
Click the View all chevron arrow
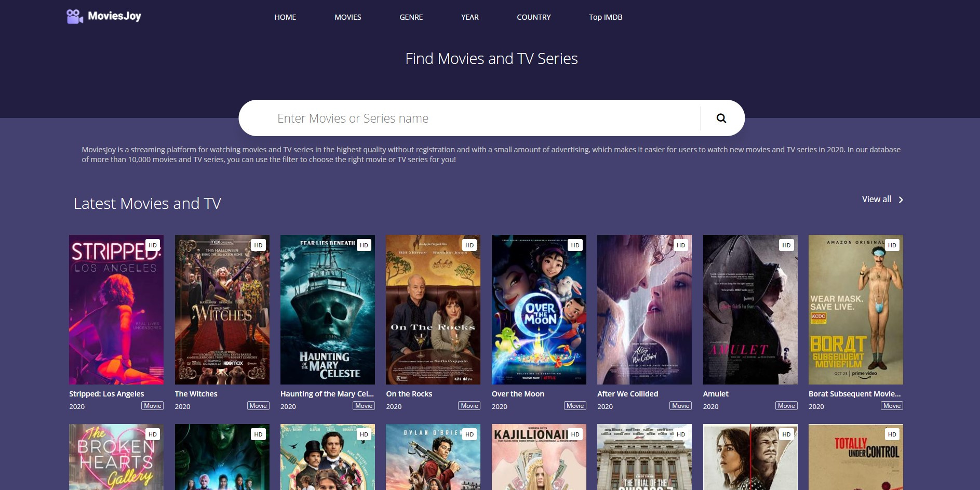(x=901, y=200)
